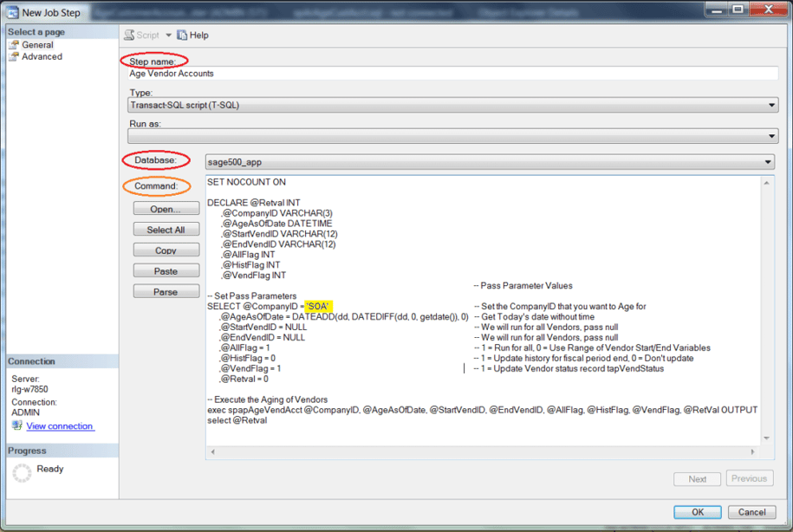Open the Database dropdown list
The height and width of the screenshot is (532, 793).
768,162
